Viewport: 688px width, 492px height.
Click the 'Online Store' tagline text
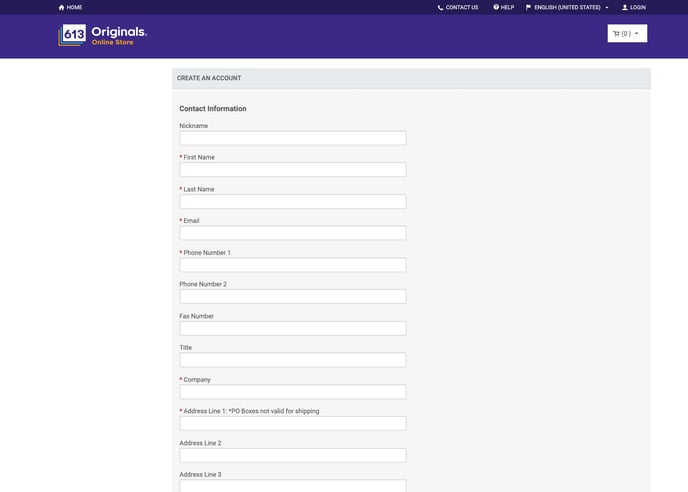tap(112, 42)
